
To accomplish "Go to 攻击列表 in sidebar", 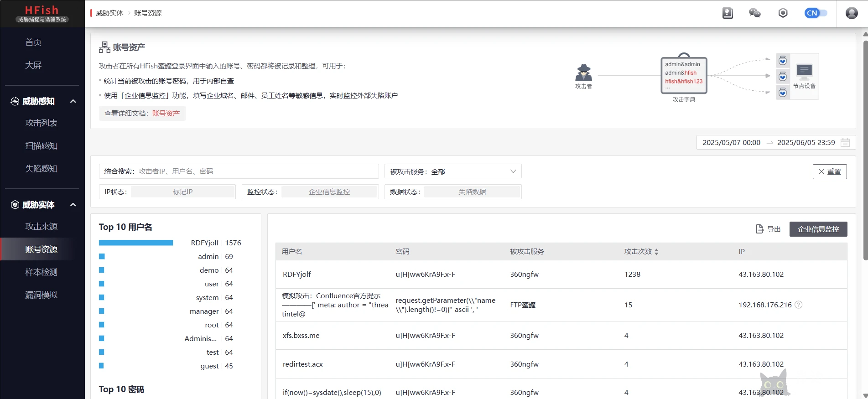I will [x=42, y=123].
